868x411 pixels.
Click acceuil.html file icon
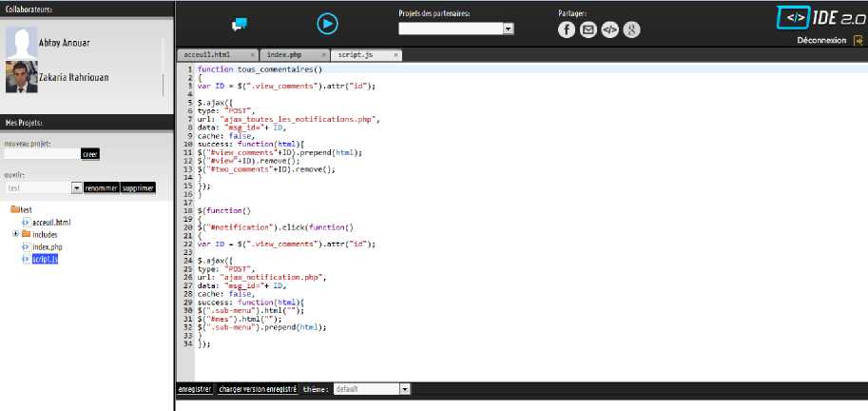click(26, 222)
